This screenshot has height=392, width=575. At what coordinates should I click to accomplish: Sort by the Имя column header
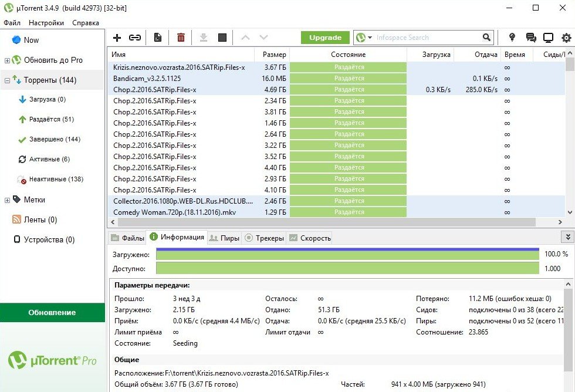click(x=181, y=55)
